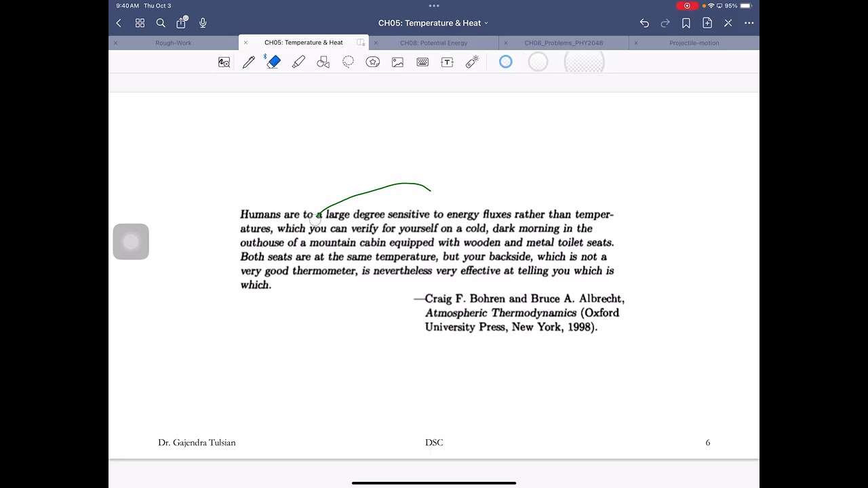
Task: Close the CH08: Potential Energy tab
Action: [376, 43]
